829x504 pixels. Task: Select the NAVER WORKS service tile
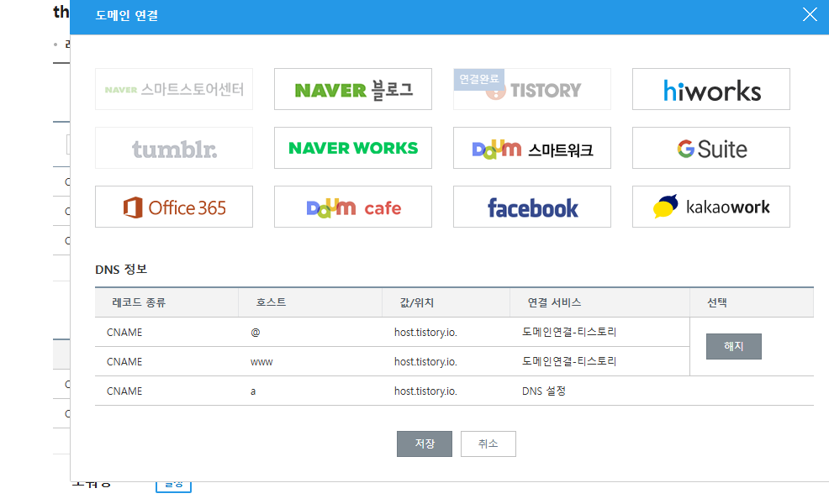click(x=352, y=148)
